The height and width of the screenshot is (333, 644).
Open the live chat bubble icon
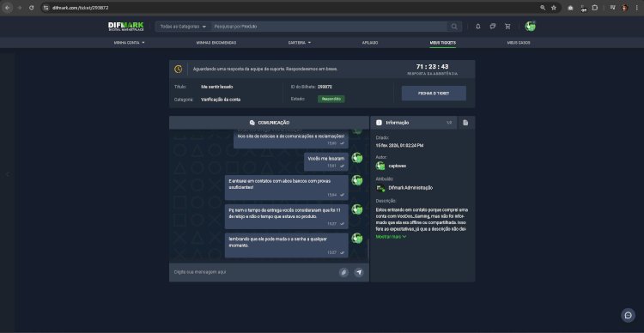point(628,315)
